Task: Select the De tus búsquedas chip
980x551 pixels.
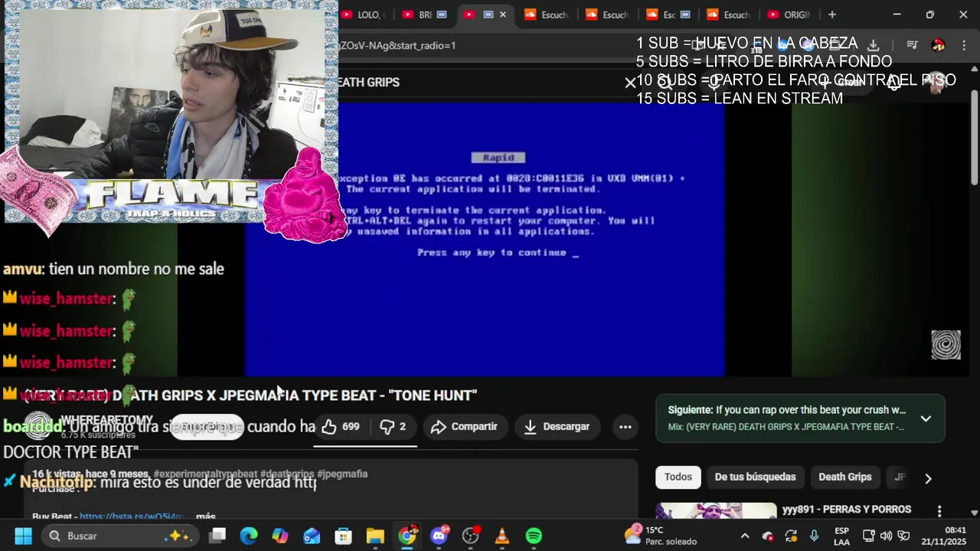Action: point(755,477)
